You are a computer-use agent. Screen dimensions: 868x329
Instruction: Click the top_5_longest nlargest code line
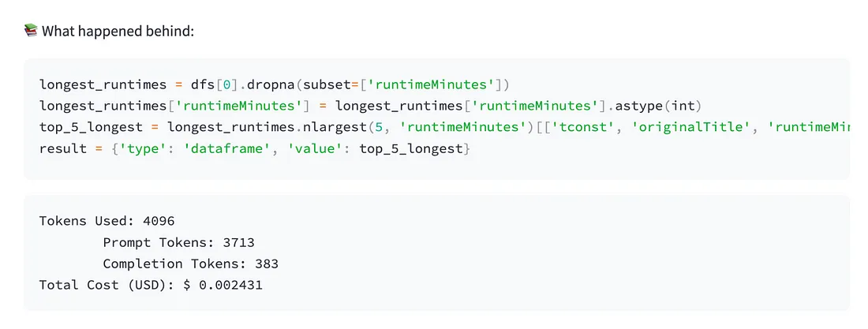pyautogui.click(x=444, y=127)
